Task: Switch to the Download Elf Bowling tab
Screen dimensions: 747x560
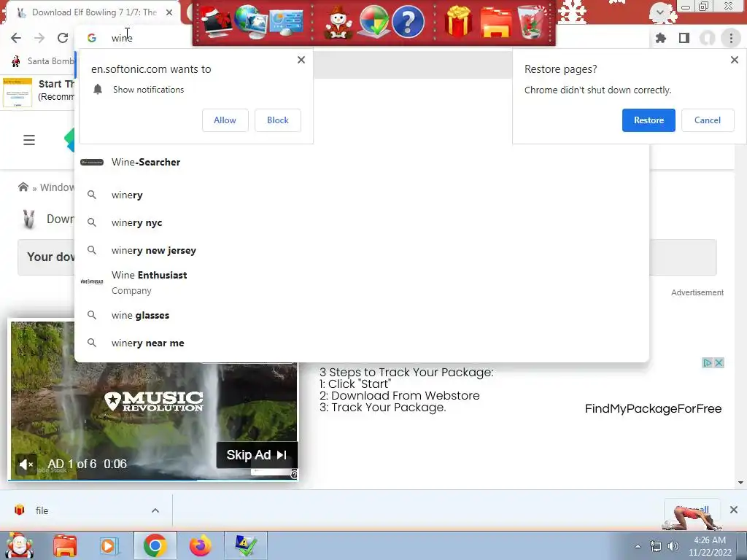Action: click(x=94, y=12)
